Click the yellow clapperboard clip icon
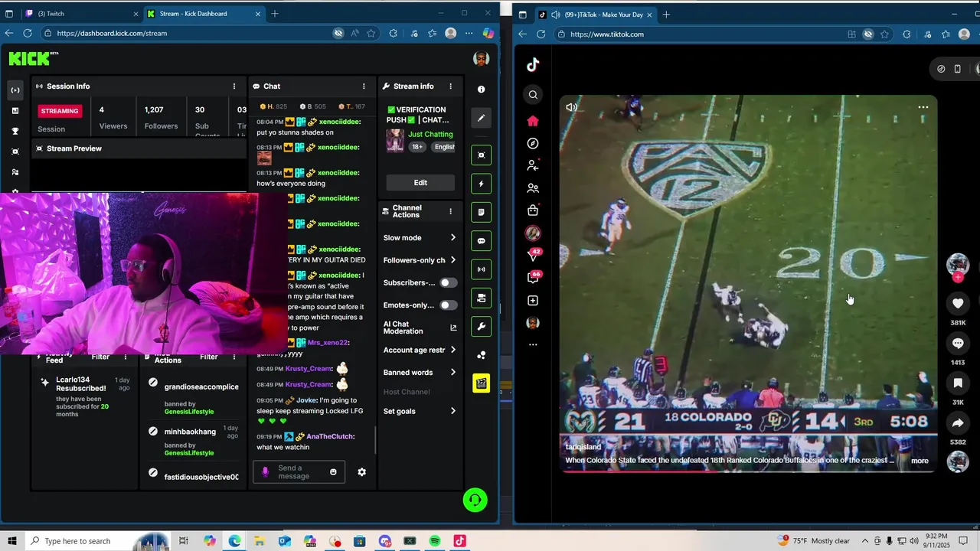This screenshot has height=551, width=980. 481,383
